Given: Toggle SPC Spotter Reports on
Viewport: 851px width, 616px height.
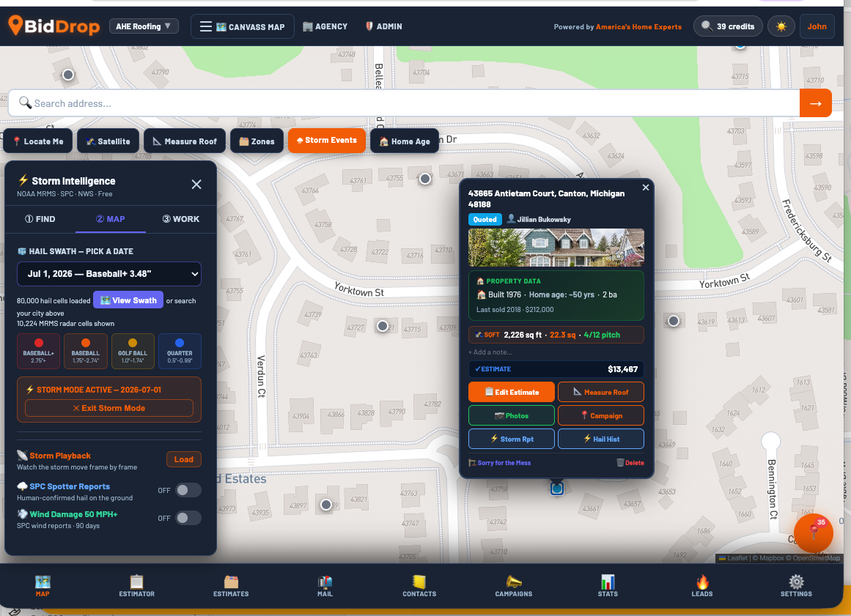Looking at the screenshot, I should (x=188, y=490).
